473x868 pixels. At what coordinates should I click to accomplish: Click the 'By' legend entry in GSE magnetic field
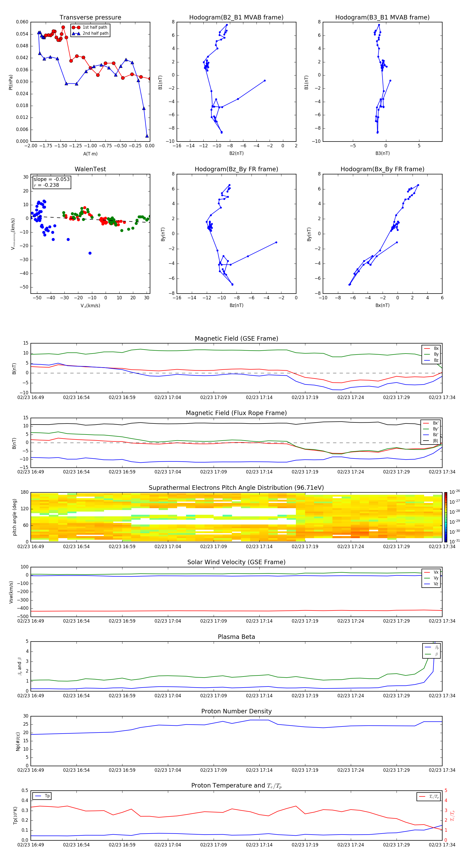coord(431,354)
